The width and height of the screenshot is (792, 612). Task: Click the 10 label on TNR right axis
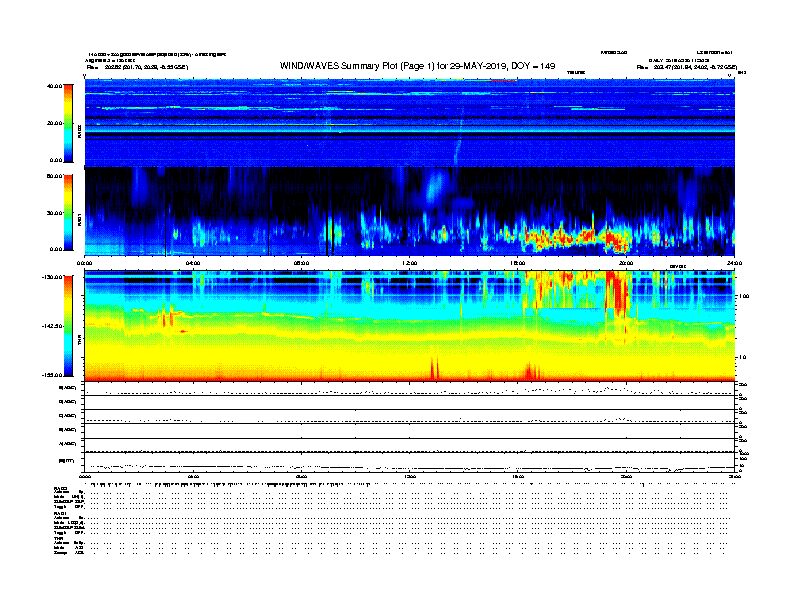[743, 358]
